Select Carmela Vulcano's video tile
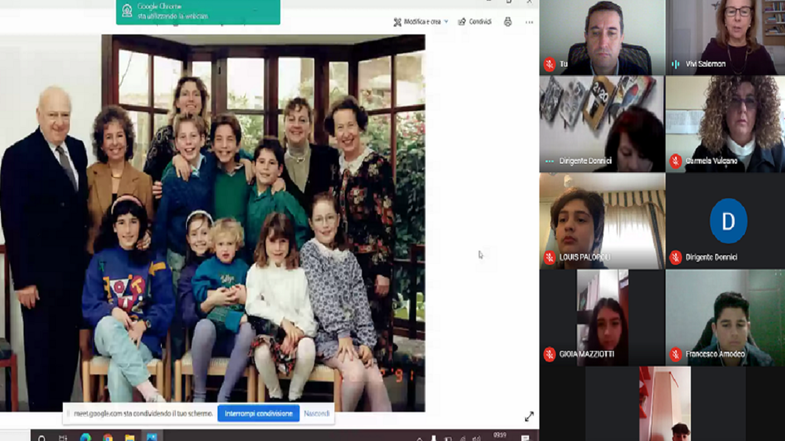Screen dimensions: 785x441 (x=725, y=124)
